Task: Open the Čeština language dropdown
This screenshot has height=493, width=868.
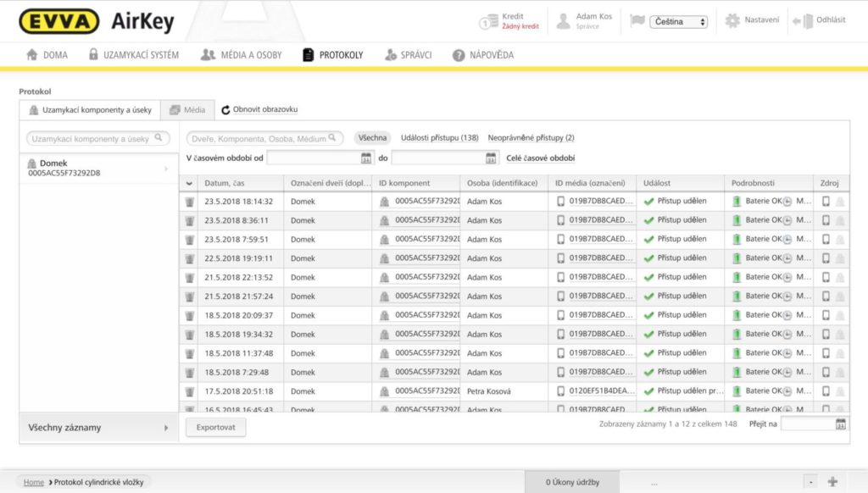Action: (x=679, y=21)
